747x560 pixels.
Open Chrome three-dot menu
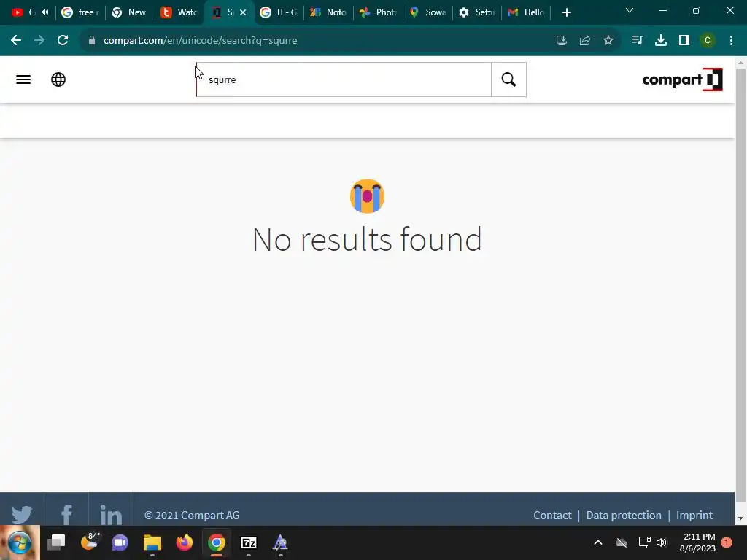pos(731,41)
